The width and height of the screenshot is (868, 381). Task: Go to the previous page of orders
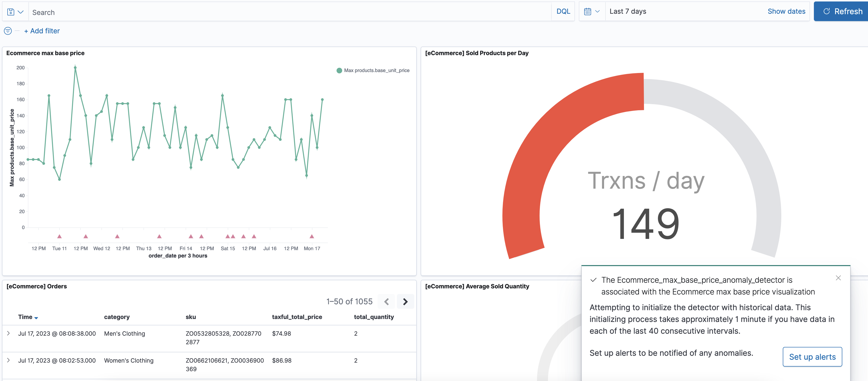[386, 301]
